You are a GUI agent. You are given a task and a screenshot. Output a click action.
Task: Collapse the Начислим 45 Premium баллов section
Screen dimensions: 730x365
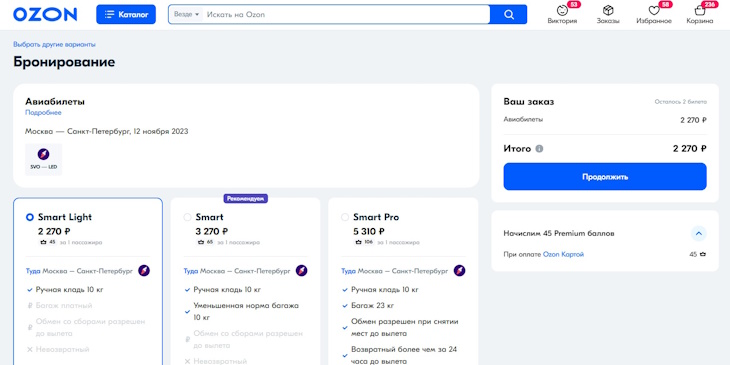pos(699,233)
